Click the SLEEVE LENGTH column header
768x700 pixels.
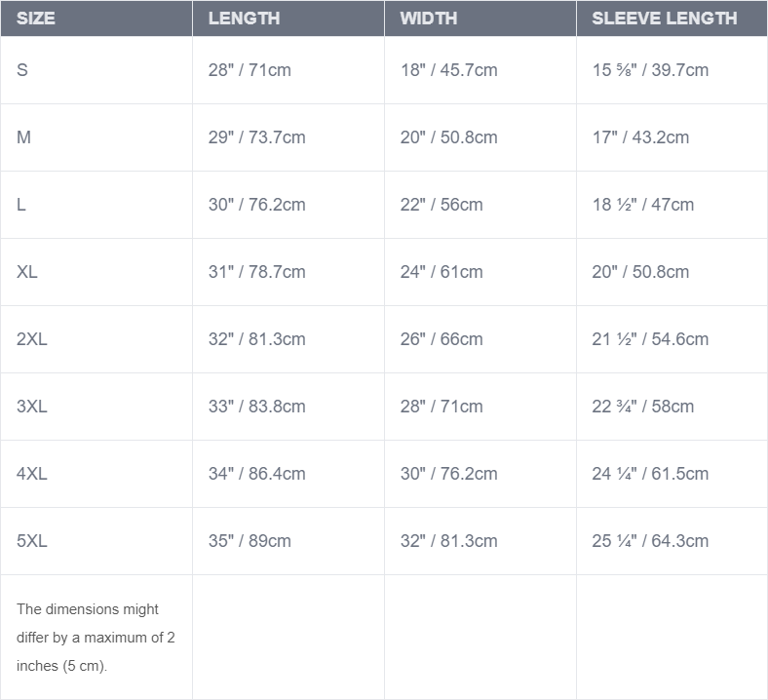pyautogui.click(x=664, y=19)
